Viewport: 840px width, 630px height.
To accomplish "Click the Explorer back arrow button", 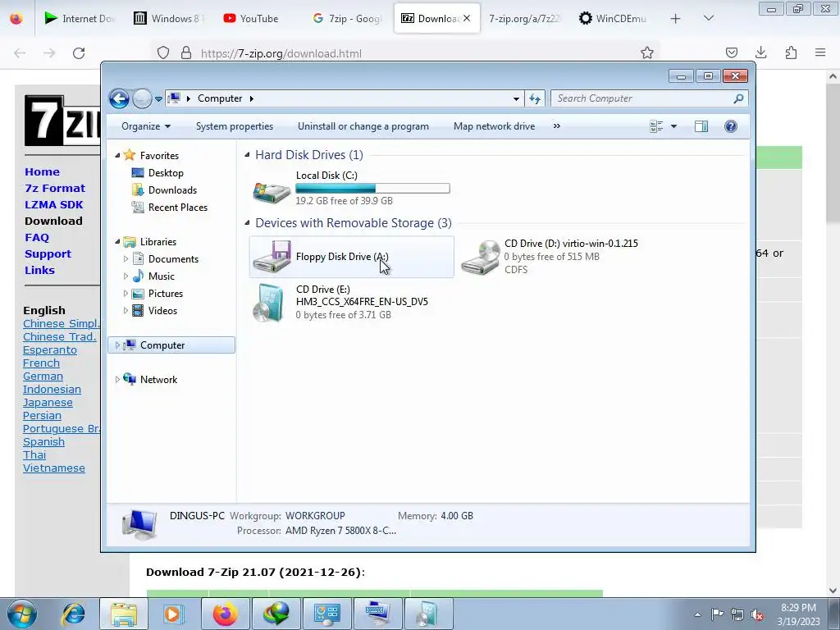I will (119, 98).
